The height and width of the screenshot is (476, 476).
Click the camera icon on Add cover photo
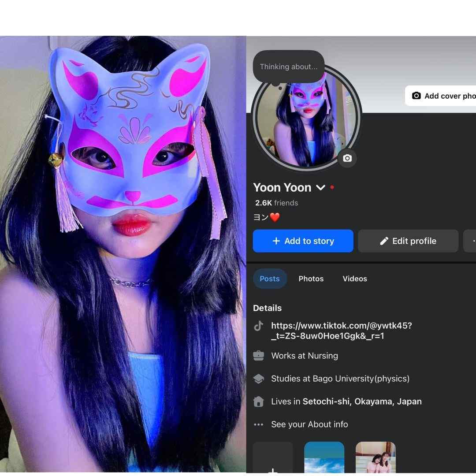tap(416, 96)
